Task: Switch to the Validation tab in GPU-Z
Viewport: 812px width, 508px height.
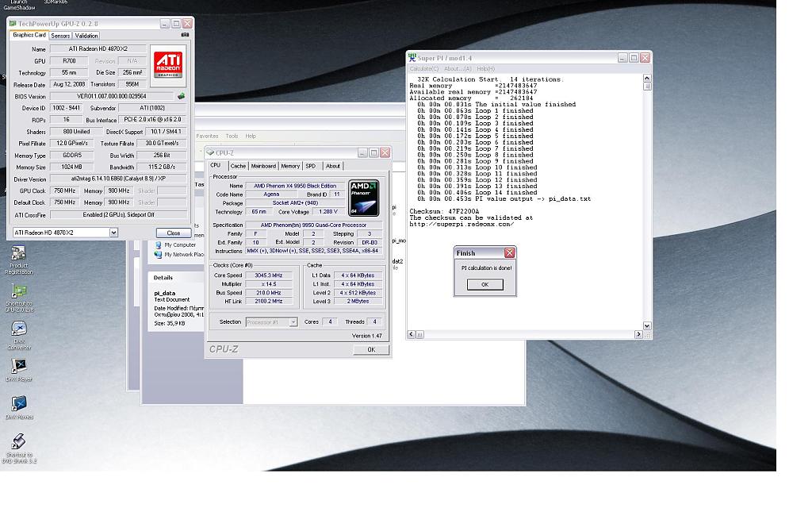Action: [x=86, y=36]
